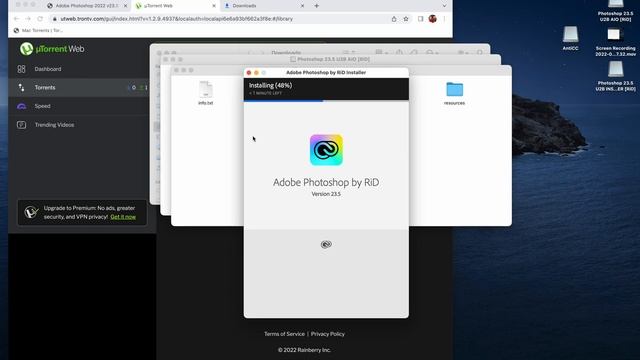Select the Screen Recording .mov desktop file
The height and width of the screenshot is (360, 640).
615,42
